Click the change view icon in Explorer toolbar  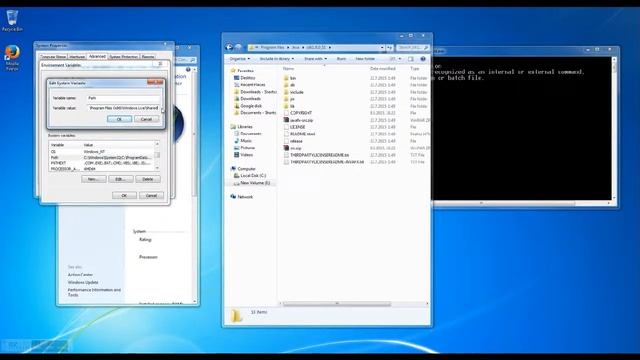coord(392,59)
